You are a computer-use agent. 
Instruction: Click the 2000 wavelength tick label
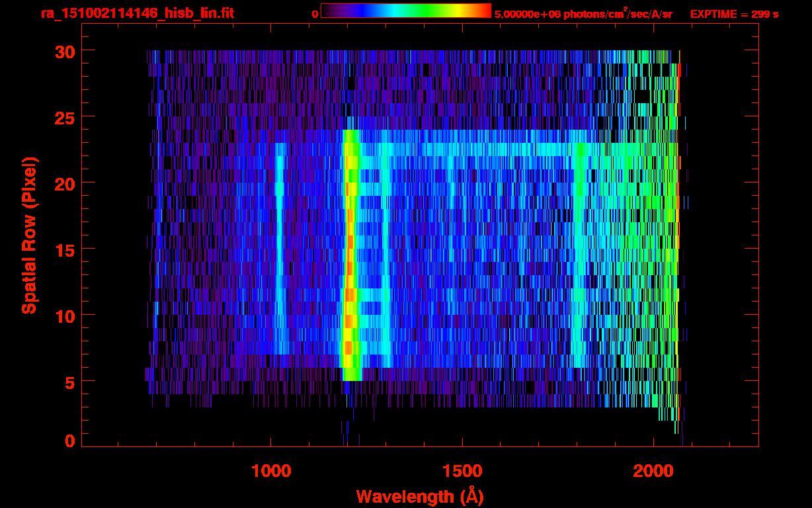[x=654, y=471]
